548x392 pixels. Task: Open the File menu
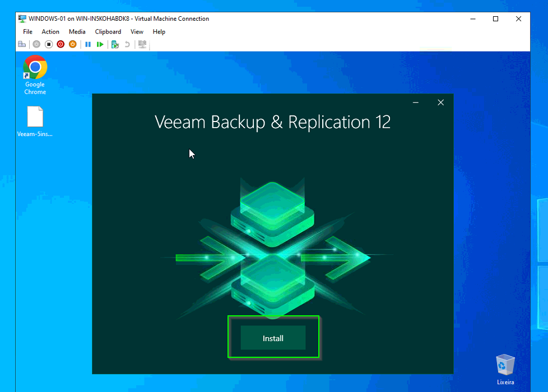[27, 32]
